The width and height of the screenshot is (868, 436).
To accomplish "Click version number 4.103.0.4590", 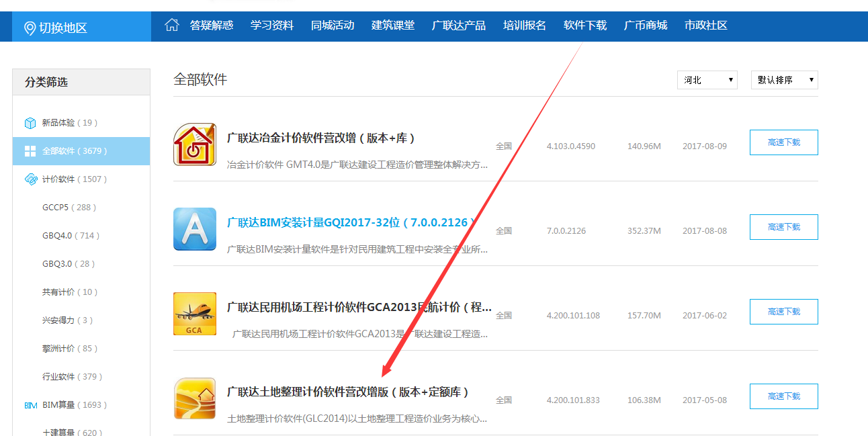I will click(571, 146).
